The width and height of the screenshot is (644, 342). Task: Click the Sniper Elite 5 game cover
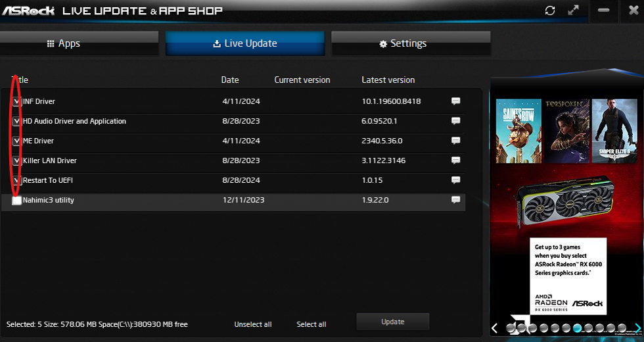click(x=614, y=131)
